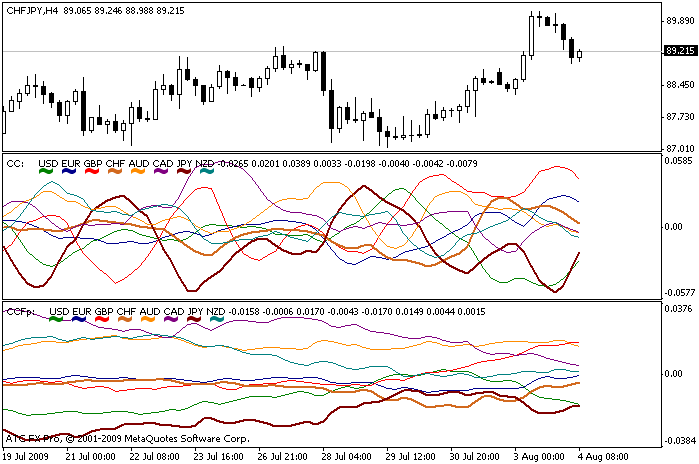
Task: Click the -0.0158 value in CCFp panel
Action: [x=244, y=312]
